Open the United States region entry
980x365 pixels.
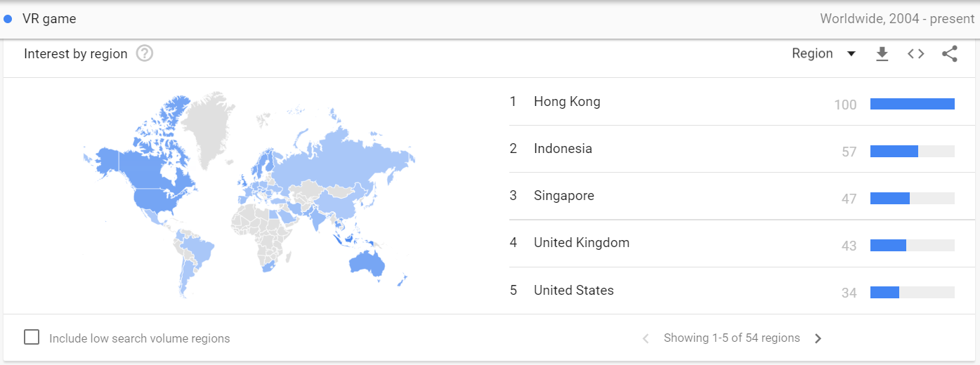click(x=573, y=291)
